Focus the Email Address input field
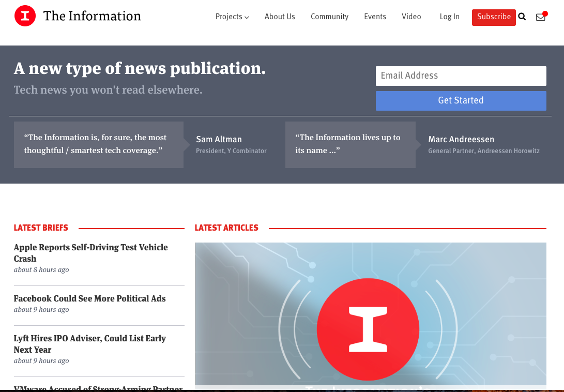 point(461,76)
